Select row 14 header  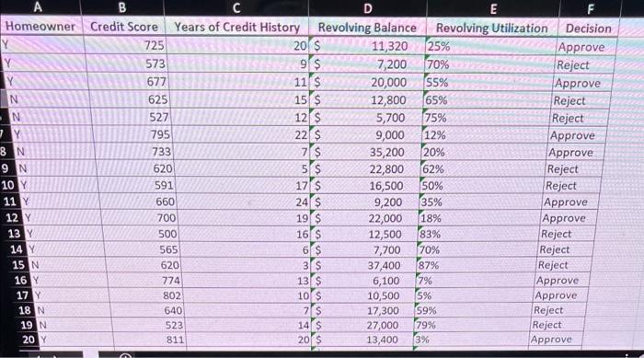17,249
